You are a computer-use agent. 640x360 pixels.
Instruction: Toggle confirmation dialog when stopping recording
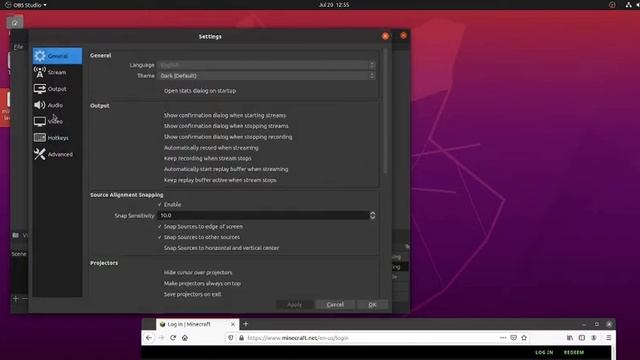click(228, 137)
